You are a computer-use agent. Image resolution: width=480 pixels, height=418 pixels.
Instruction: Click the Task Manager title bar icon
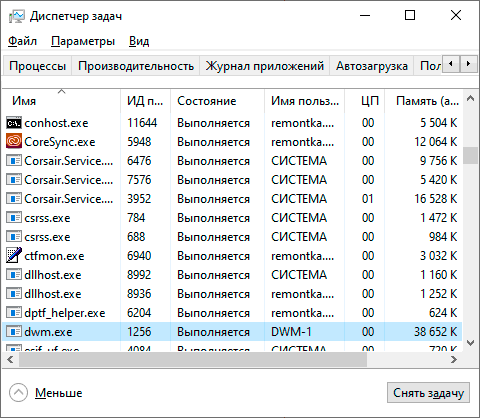click(16, 16)
